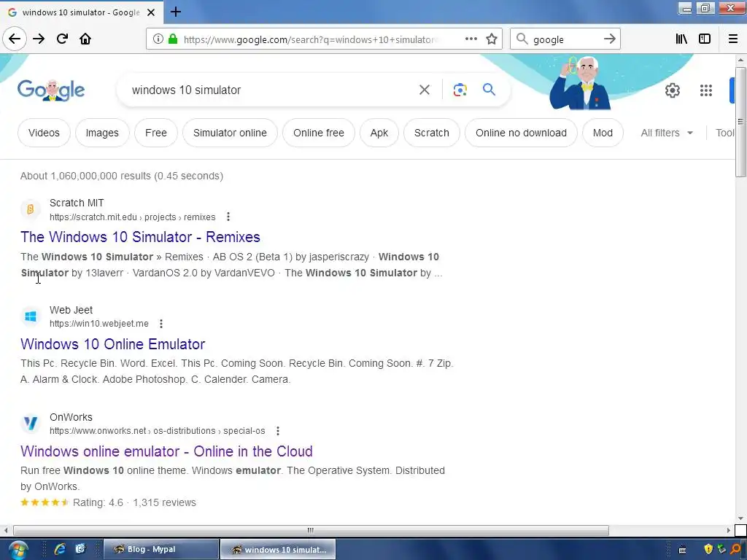Image resolution: width=747 pixels, height=560 pixels.
Task: Click the Google doodle logo
Action: [51, 90]
